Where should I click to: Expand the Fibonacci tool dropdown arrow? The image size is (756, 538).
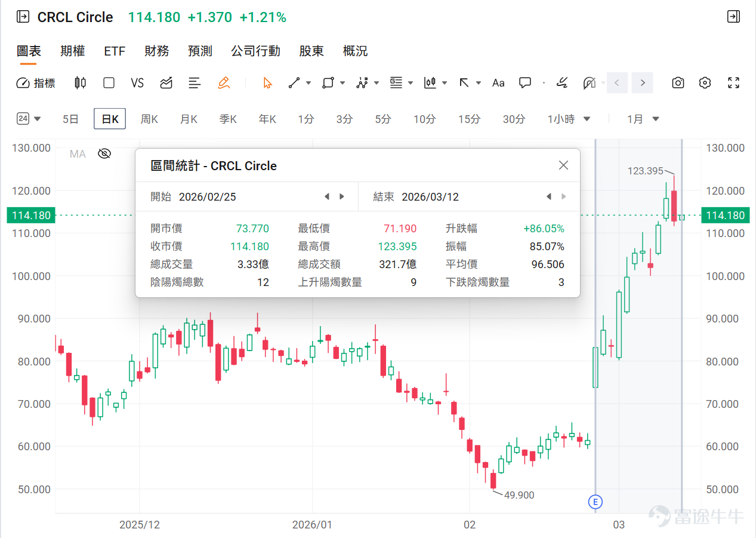tap(411, 83)
